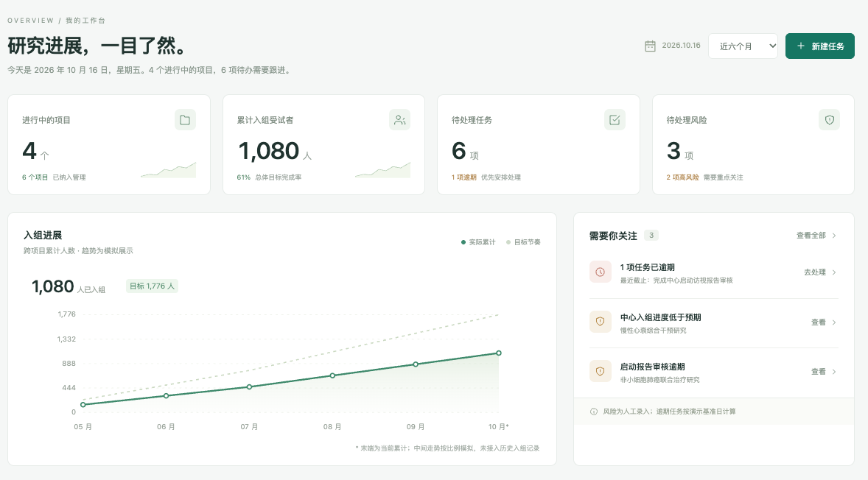Viewport: 868px width, 480px height.
Task: Click the 新建任务 button
Action: tap(820, 46)
